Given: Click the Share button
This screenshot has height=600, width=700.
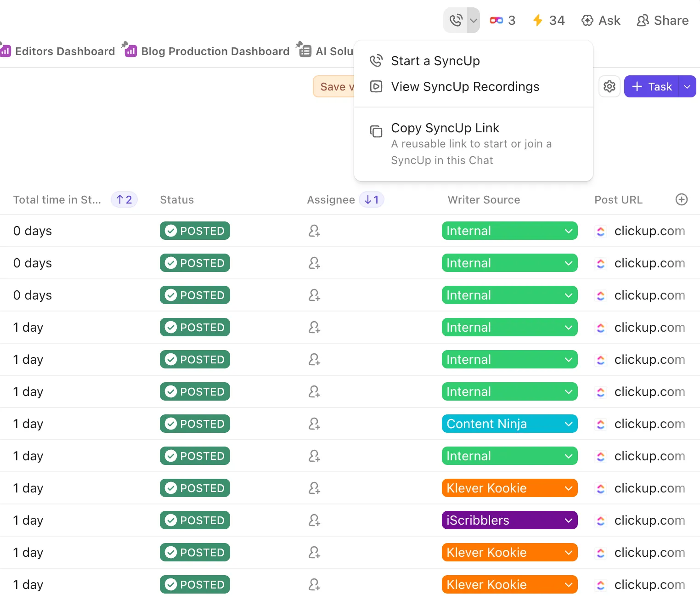Looking at the screenshot, I should click(x=662, y=20).
